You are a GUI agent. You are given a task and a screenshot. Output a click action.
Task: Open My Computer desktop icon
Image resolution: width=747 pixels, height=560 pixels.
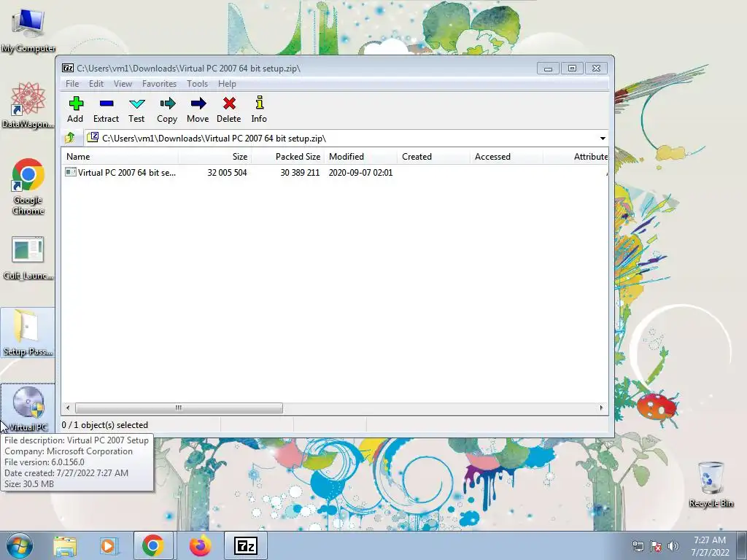(x=28, y=29)
